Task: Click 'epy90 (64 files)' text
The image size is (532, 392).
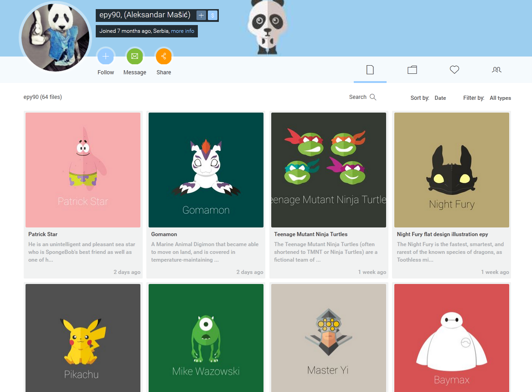Action: 43,97
